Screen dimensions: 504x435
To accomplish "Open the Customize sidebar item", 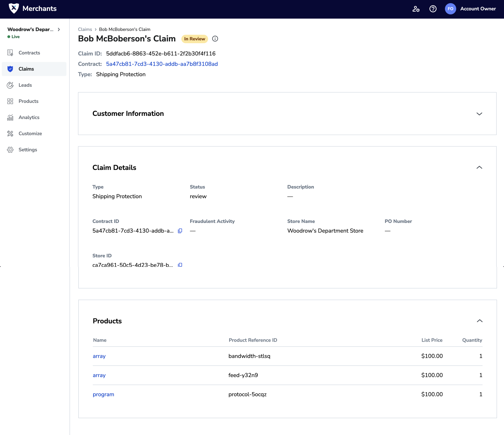I will pos(30,133).
